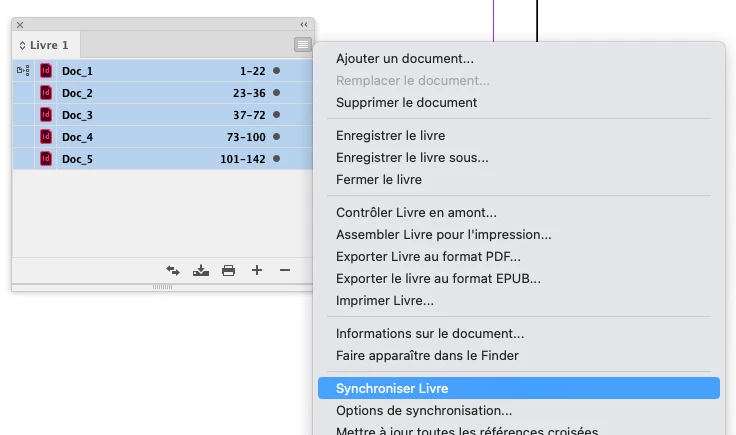Collapse the panel with the double-chevron icon

coord(304,24)
